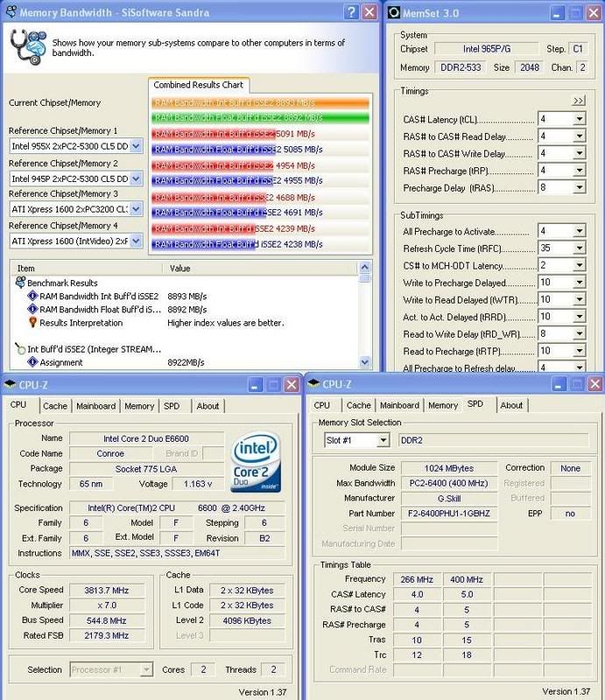Viewport: 605px width, 700px height.
Task: Open Memory tab in right CPU-Z window
Action: [x=443, y=405]
